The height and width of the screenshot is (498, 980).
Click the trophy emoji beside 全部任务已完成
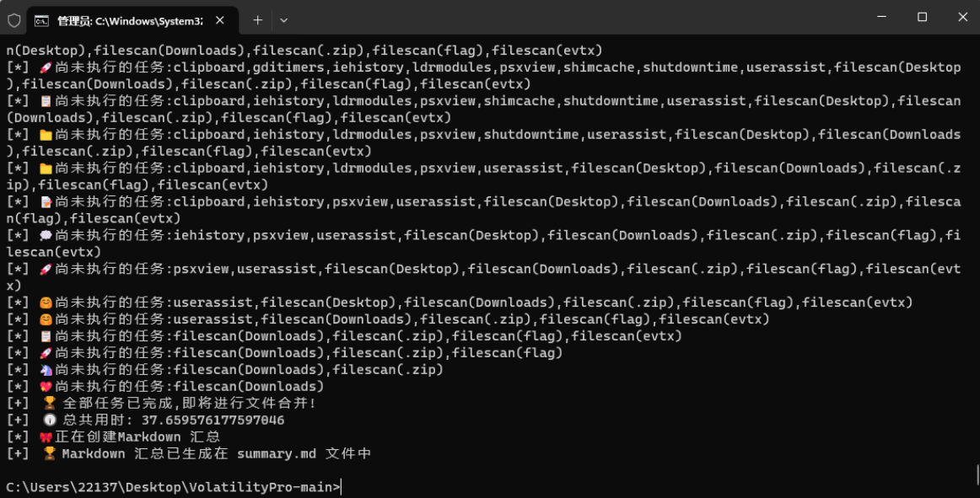[50, 404]
